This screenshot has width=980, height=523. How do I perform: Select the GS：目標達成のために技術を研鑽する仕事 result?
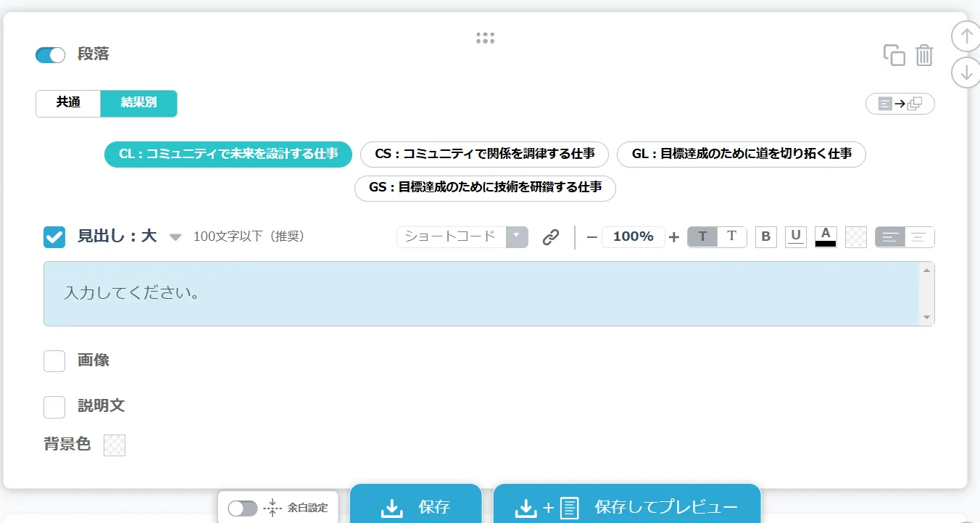[485, 188]
